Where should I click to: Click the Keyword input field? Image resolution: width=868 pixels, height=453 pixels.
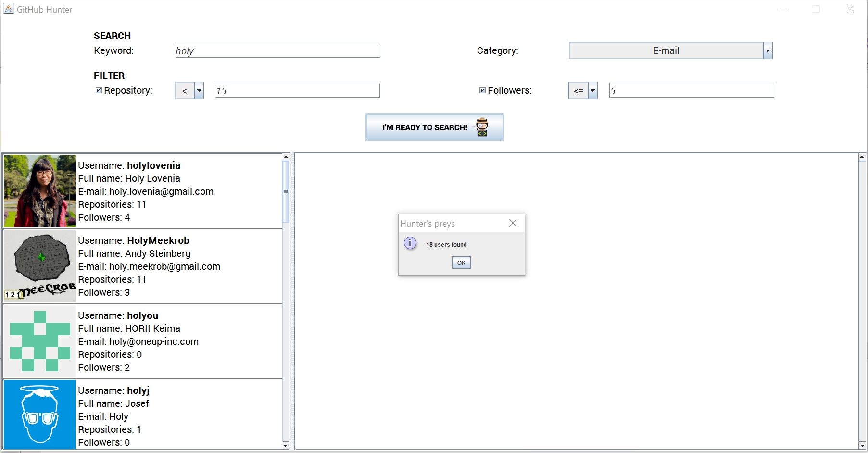point(277,50)
